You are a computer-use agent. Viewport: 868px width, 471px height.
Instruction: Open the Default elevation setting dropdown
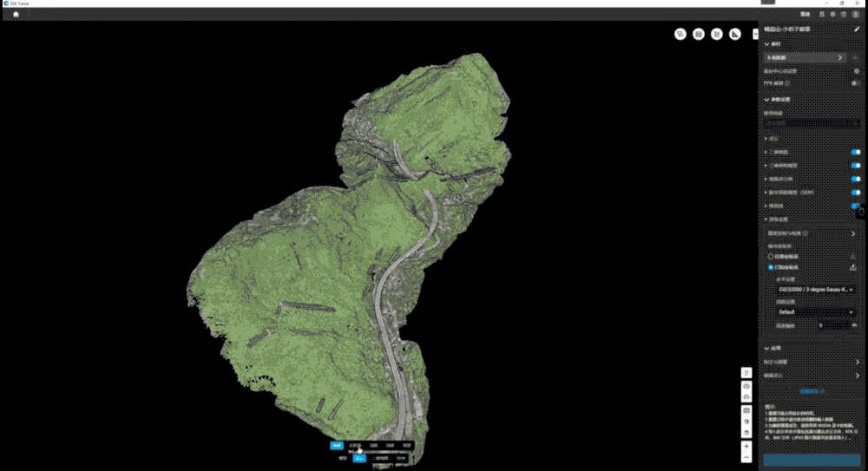[815, 312]
